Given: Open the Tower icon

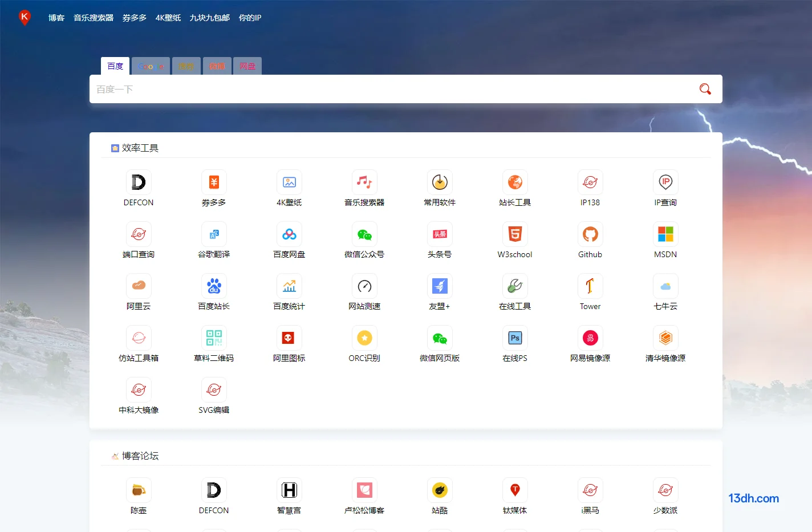Looking at the screenshot, I should click(590, 286).
